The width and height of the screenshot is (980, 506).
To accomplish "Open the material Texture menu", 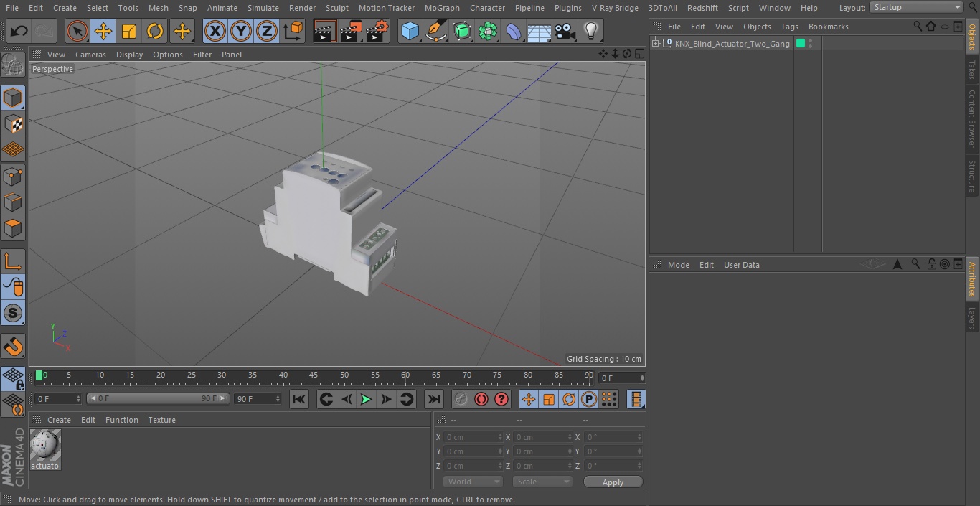I will [161, 420].
